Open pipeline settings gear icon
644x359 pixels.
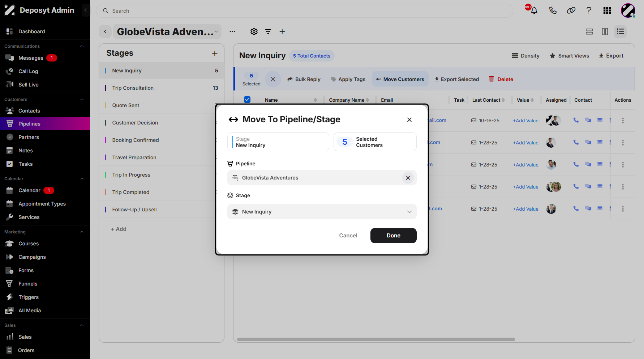254,31
